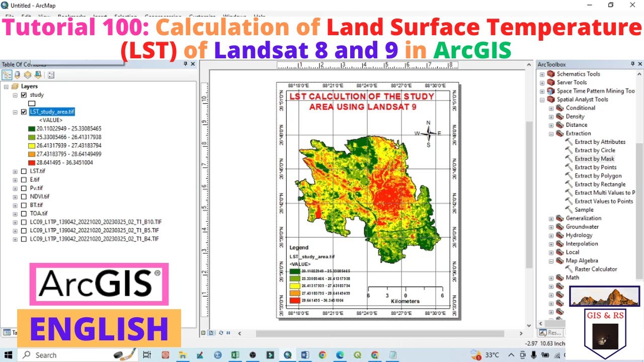Screen dimensions: 644x362
Task: Open Table Of Contents Options icon
Action: point(51,75)
